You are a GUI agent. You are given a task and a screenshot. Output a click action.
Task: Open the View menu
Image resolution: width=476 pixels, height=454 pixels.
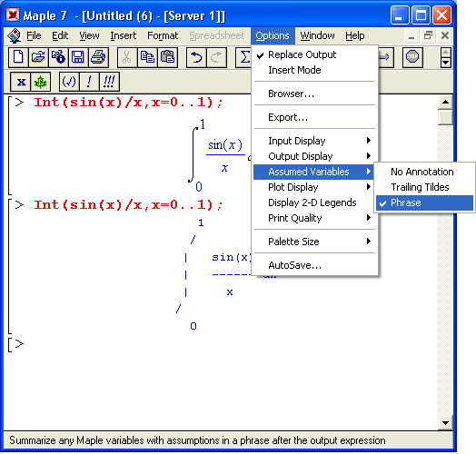[89, 35]
